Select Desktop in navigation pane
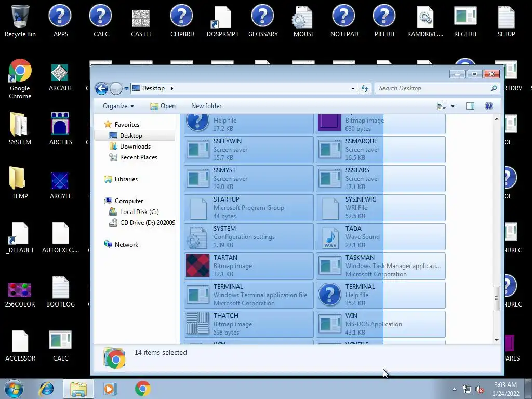Viewport: 532px width, 399px height. pos(131,136)
